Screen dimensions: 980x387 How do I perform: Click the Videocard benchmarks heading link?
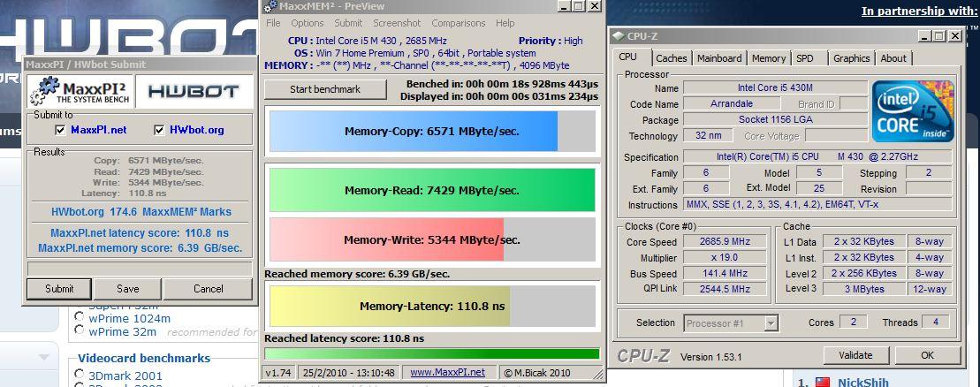pos(144,358)
